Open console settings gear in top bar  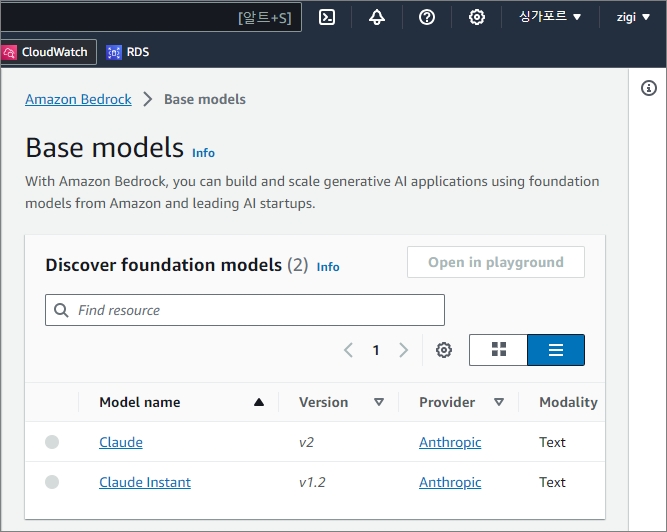(476, 17)
